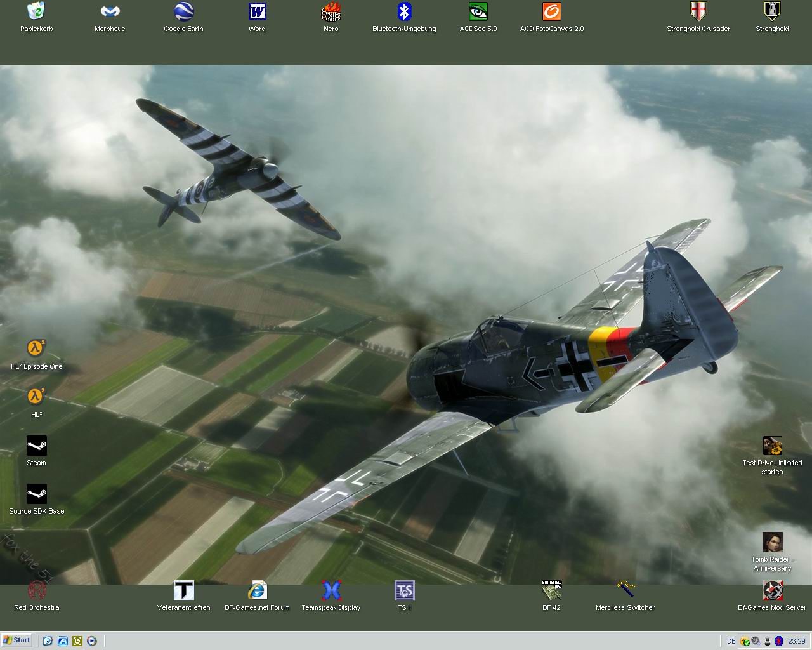Click the DE language indicator in taskbar

pos(731,641)
